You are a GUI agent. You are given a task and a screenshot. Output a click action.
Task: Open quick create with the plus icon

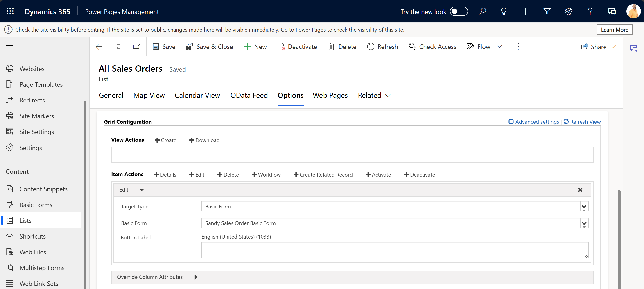click(x=525, y=11)
